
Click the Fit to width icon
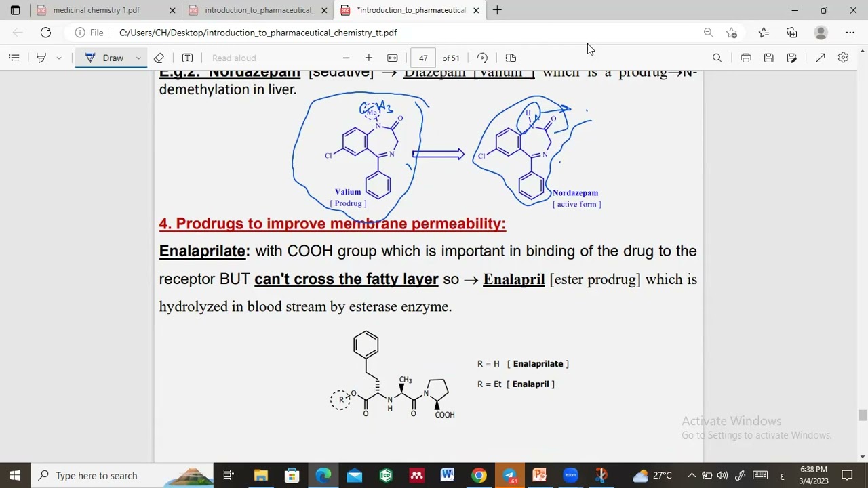[392, 58]
